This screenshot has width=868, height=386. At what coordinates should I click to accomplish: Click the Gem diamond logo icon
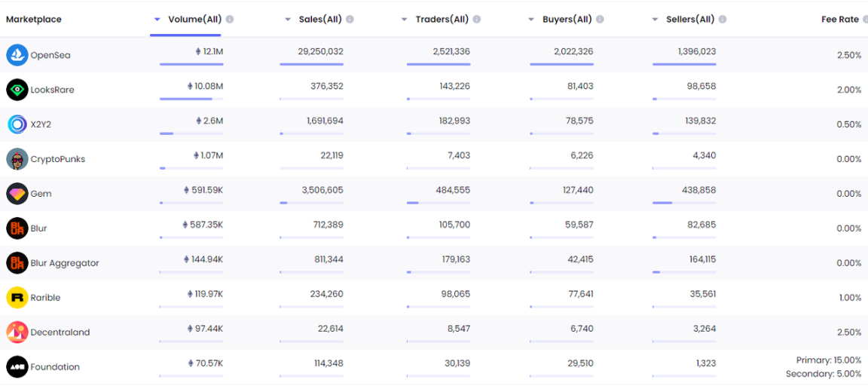(17, 194)
